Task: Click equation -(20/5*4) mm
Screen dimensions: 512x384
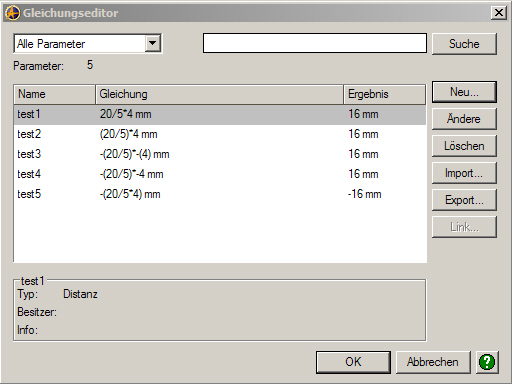Action: pyautogui.click(x=130, y=194)
